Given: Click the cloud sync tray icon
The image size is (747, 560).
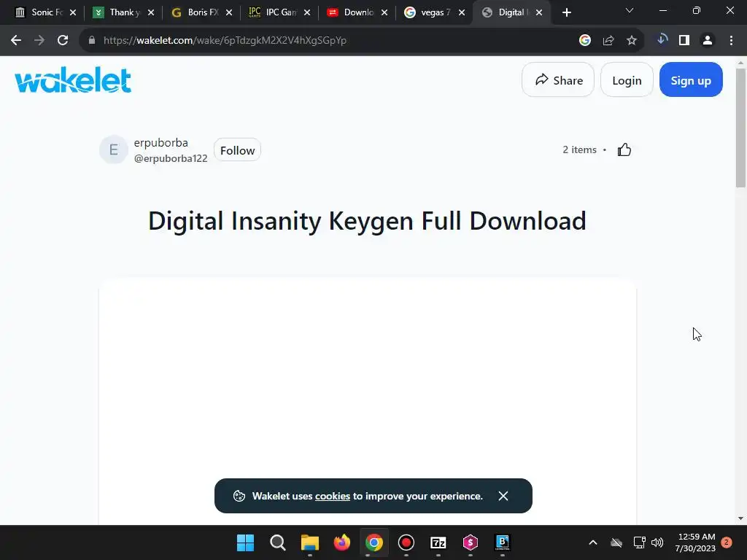Looking at the screenshot, I should 616,542.
